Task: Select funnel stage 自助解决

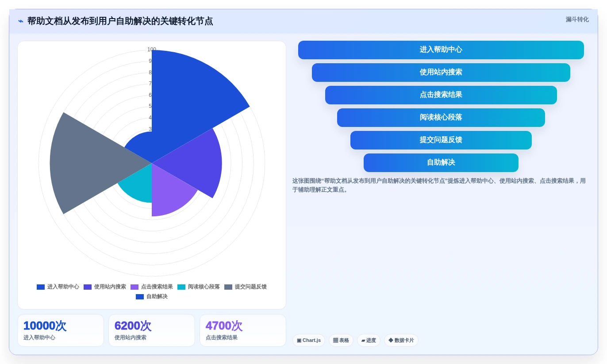Action: click(x=441, y=163)
